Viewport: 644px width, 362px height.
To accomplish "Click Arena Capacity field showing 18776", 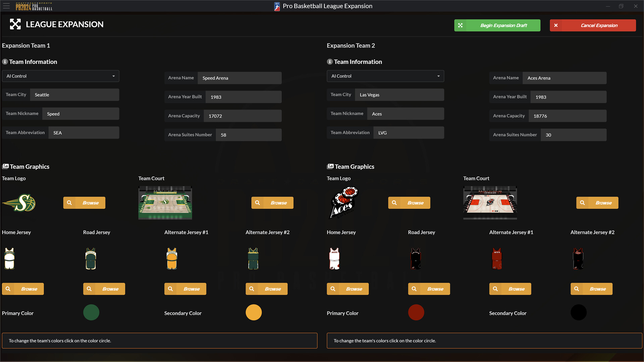I will pos(567,116).
